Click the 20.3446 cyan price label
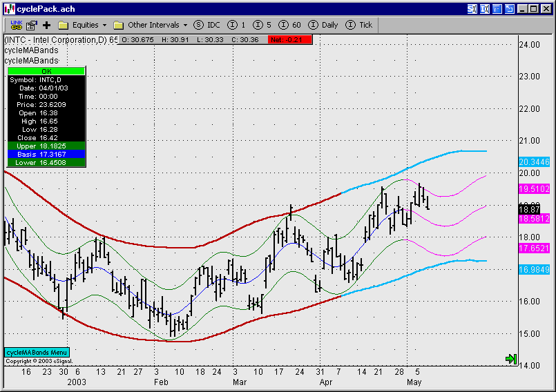556x392 pixels. [x=534, y=162]
